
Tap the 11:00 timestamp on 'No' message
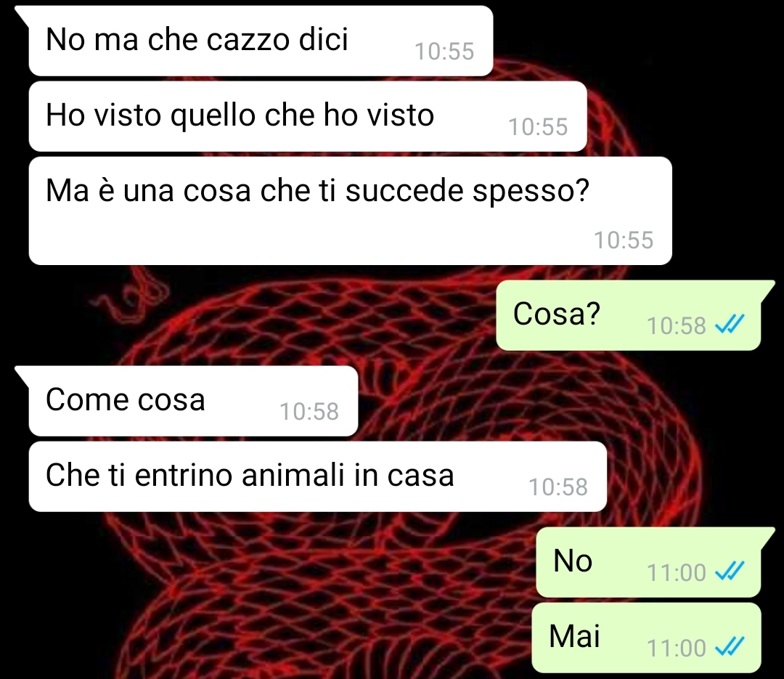click(676, 572)
